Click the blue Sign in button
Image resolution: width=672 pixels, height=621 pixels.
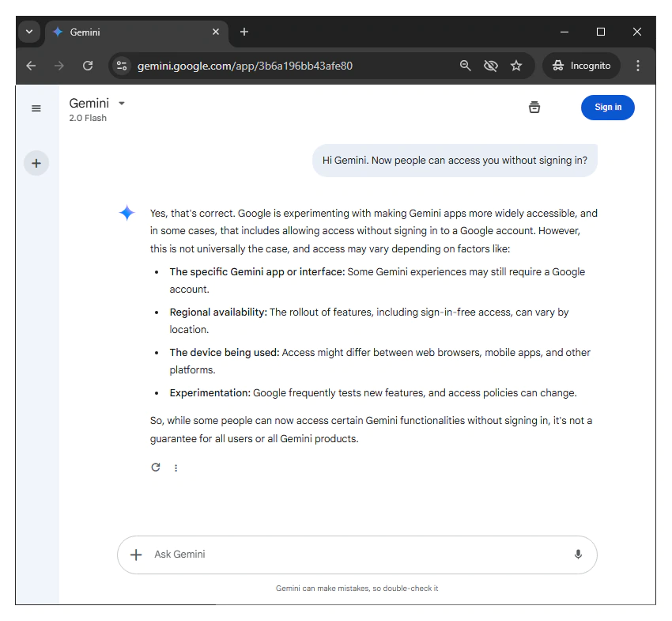[x=608, y=108]
